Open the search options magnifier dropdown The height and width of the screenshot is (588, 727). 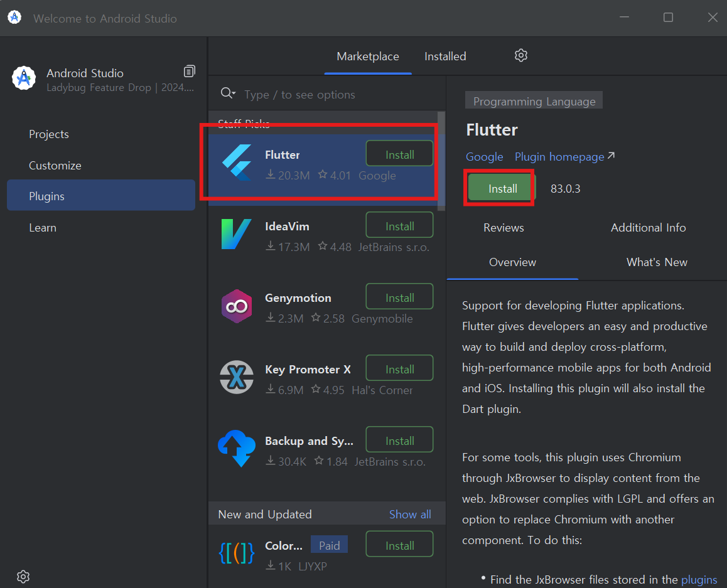(x=228, y=94)
